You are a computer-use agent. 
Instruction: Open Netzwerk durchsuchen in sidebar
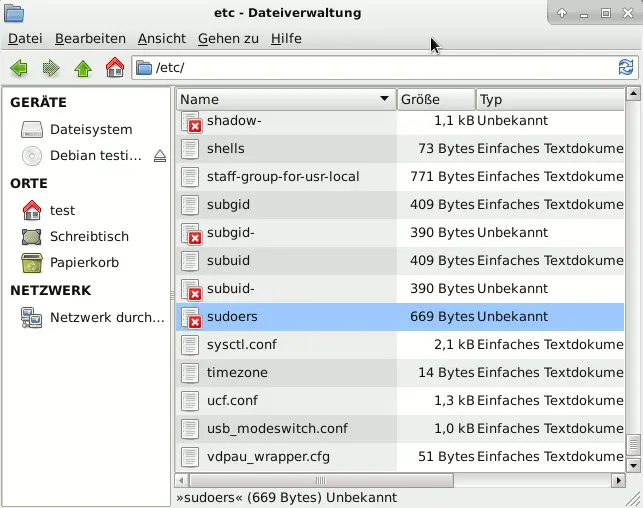coord(106,318)
